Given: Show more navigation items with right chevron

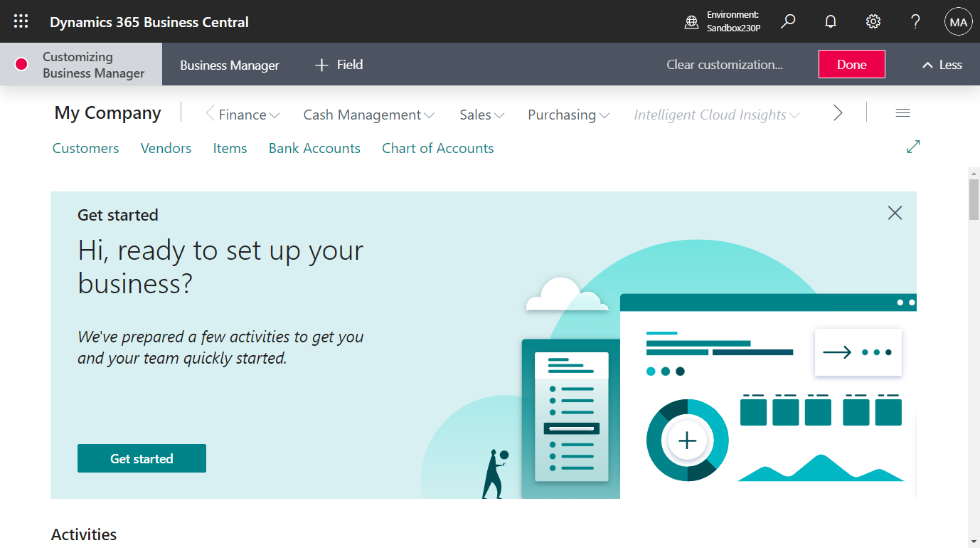Looking at the screenshot, I should (x=838, y=112).
